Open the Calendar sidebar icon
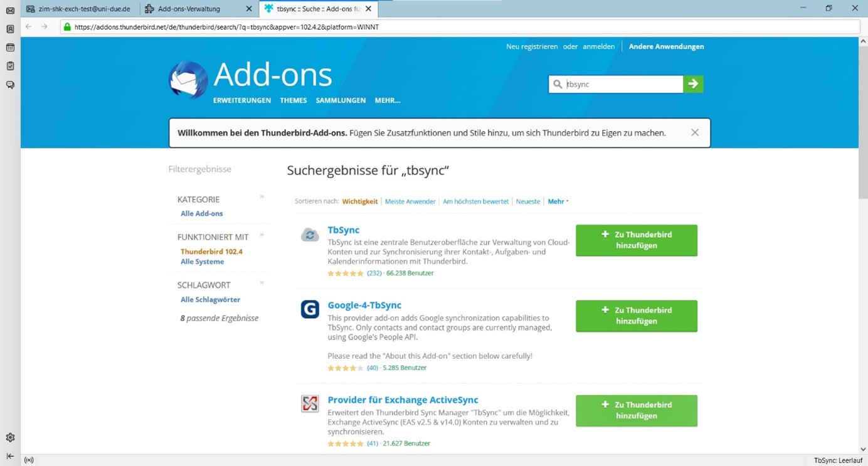 10,48
